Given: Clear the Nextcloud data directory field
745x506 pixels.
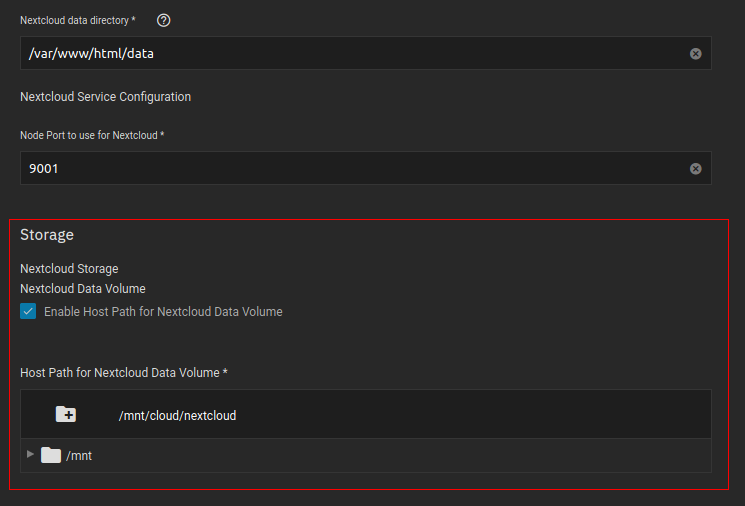Looking at the screenshot, I should pyautogui.click(x=696, y=54).
